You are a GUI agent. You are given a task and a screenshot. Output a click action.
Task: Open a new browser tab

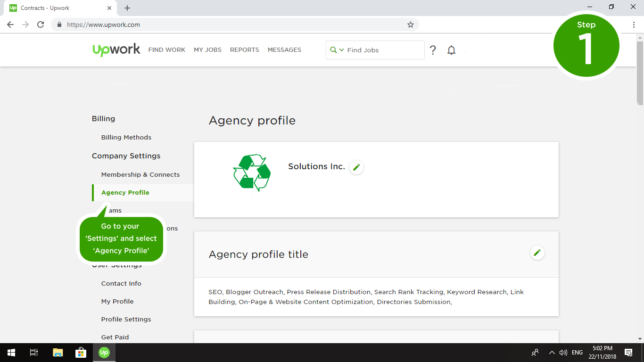(x=127, y=8)
